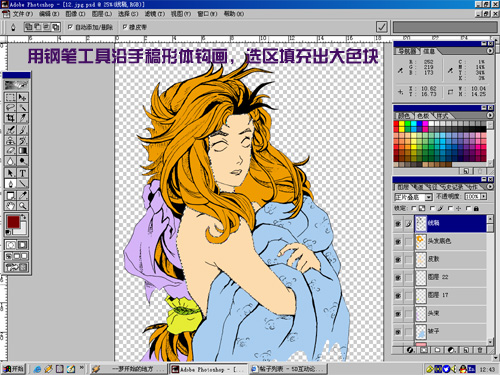Screen dimensions: 500x375
Task: Open the 图像(I) menu
Action: [x=75, y=14]
